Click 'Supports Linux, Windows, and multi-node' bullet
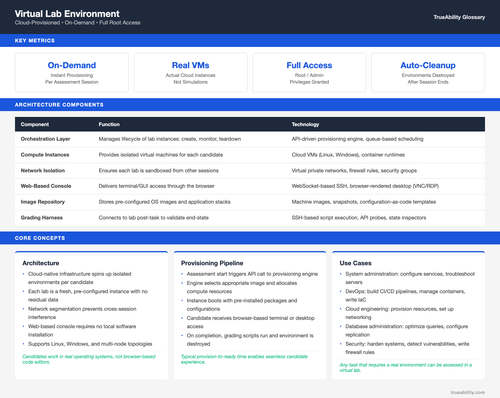 [x=90, y=344]
